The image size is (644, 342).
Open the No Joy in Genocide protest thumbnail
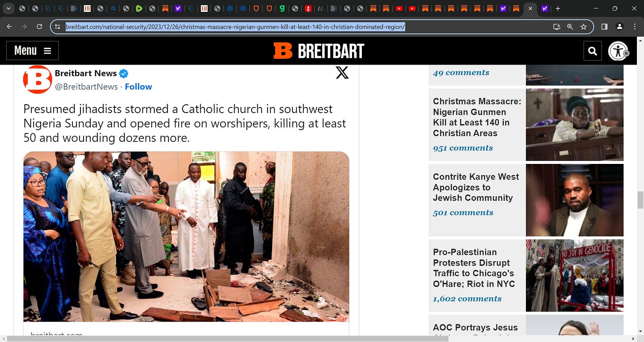[x=575, y=276]
